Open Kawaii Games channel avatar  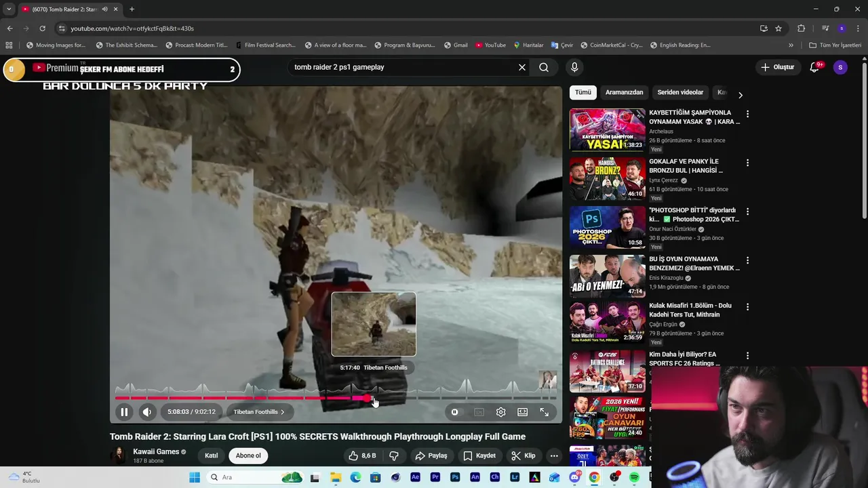tap(119, 455)
